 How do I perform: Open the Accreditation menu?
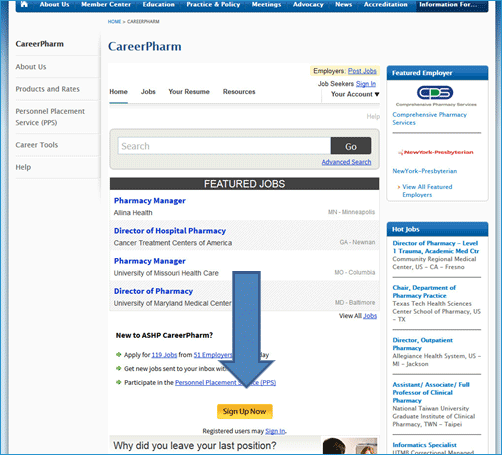click(x=386, y=5)
